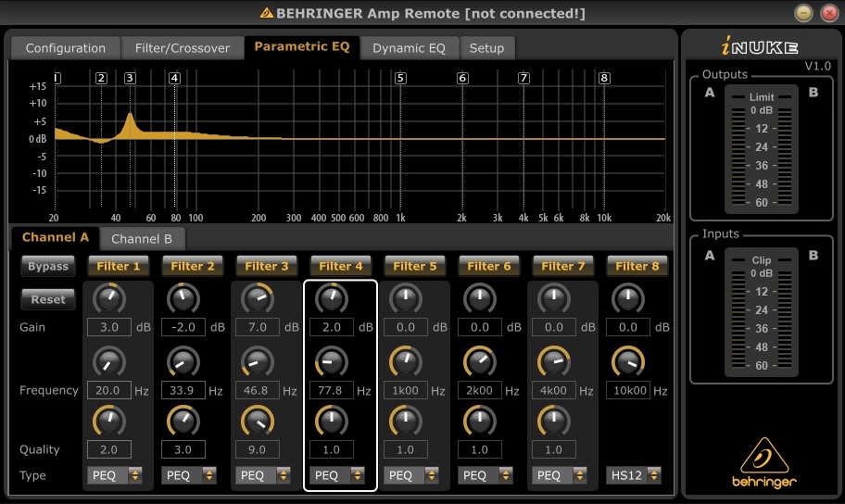845x504 pixels.
Task: Select band marker 2 on EQ graph
Action: click(x=101, y=78)
